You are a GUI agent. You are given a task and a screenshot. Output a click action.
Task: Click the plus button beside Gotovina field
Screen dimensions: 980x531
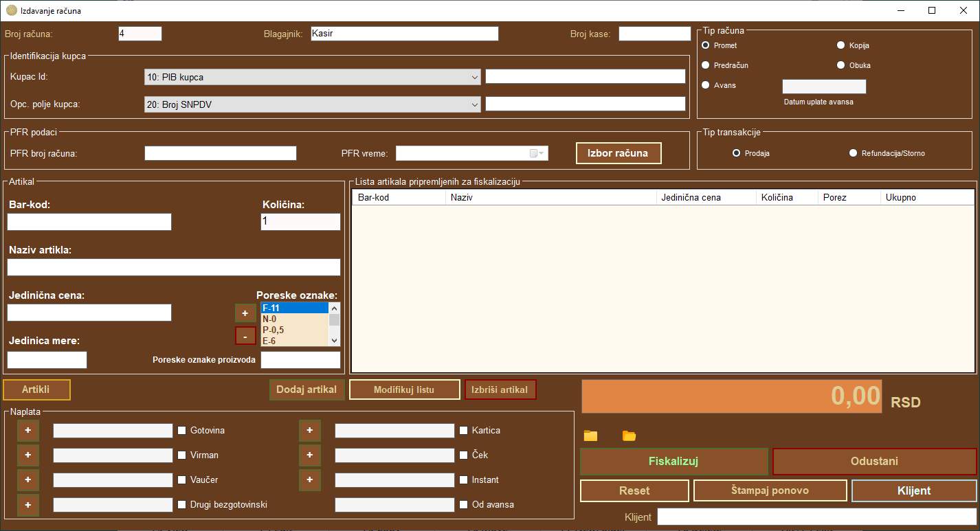(28, 431)
